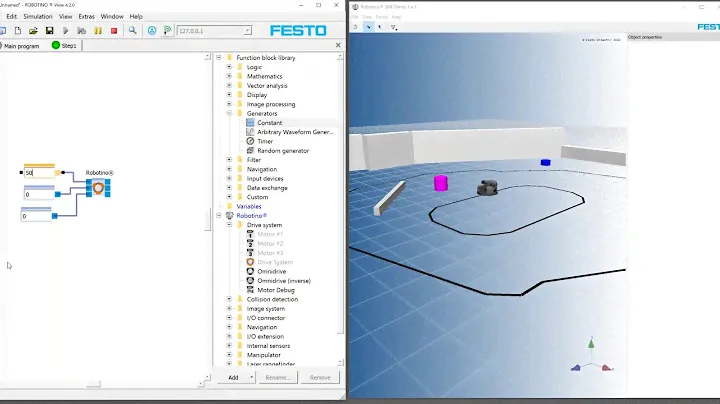Viewport: 720px width, 404px height.
Task: Select the Random generator block
Action: (x=281, y=151)
